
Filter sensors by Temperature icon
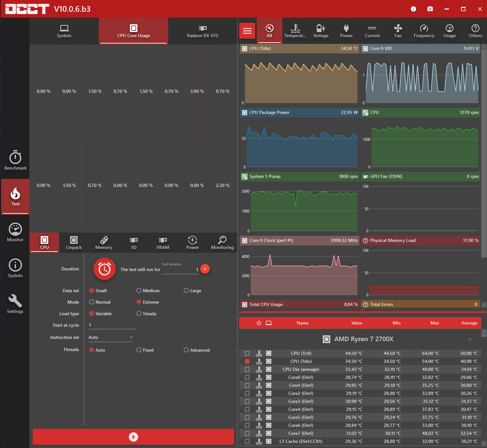(x=295, y=31)
